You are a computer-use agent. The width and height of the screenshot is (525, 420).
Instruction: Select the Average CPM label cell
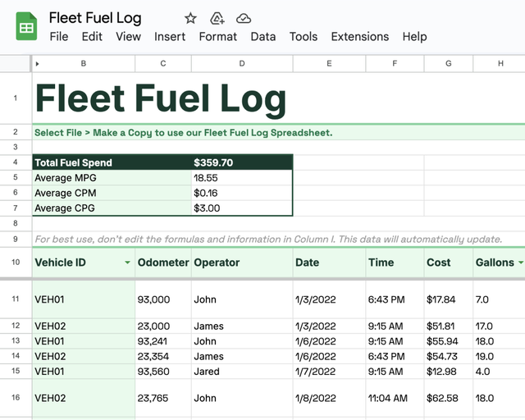[112, 193]
